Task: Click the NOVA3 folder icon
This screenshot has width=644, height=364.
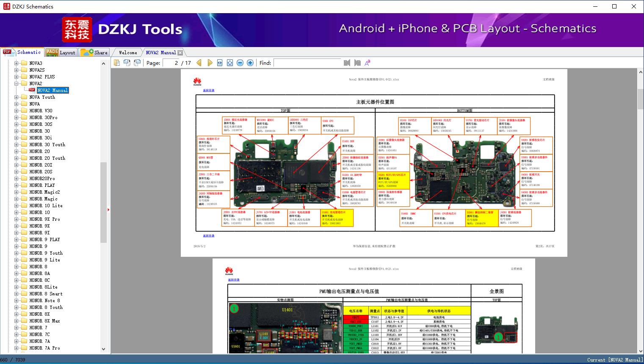Action: pos(24,63)
